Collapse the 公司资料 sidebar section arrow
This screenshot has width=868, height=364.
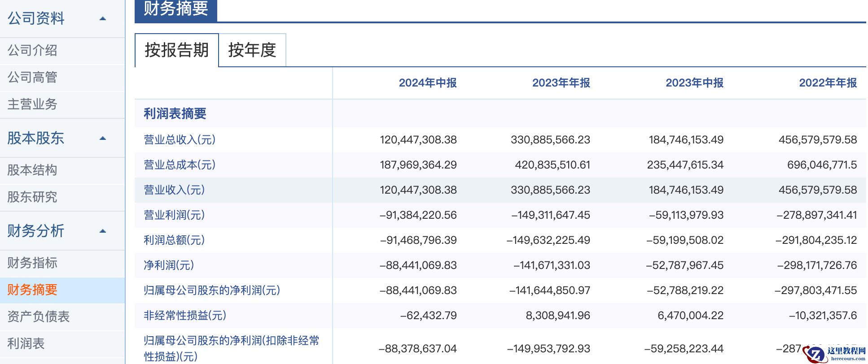[103, 19]
